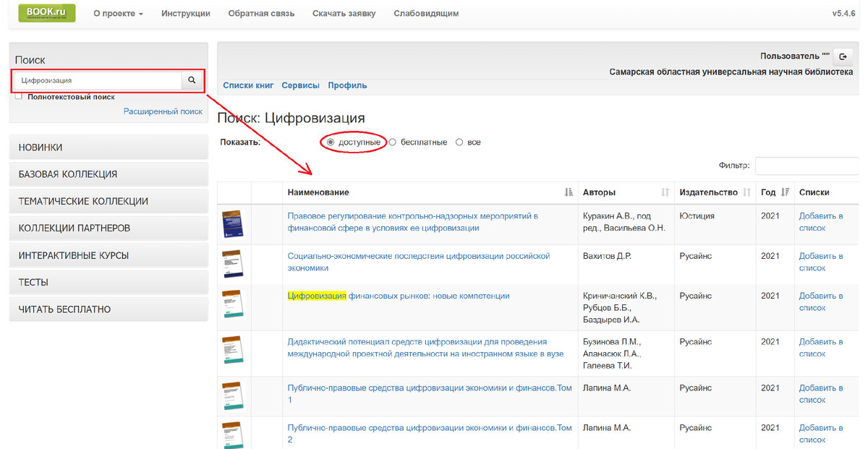Sort by Авторы column sort icon
The width and height of the screenshot is (868, 449).
(x=665, y=192)
